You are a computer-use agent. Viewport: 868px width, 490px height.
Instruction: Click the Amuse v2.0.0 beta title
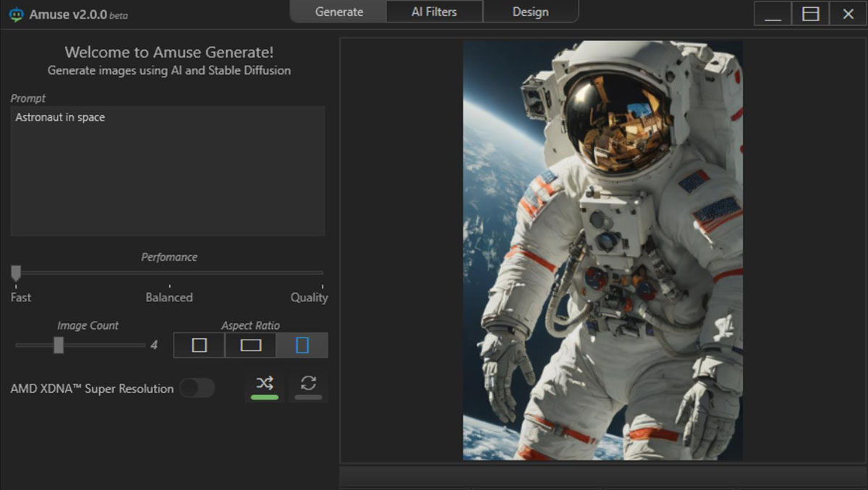pyautogui.click(x=78, y=14)
